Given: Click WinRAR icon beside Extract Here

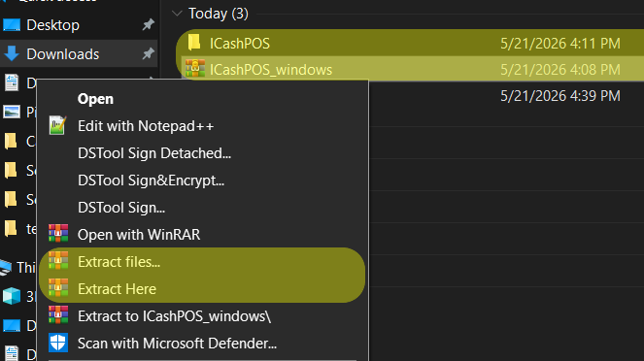Looking at the screenshot, I should tap(58, 287).
